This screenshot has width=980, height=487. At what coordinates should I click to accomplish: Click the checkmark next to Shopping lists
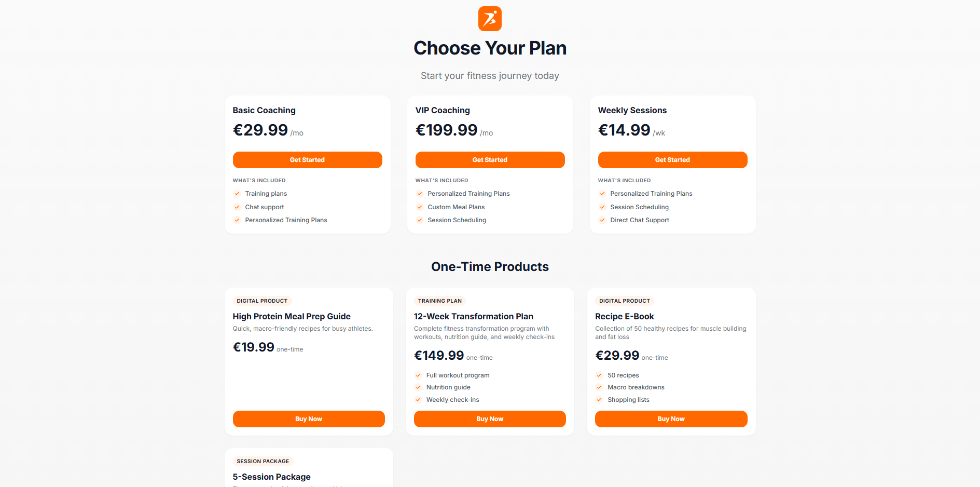pyautogui.click(x=600, y=399)
